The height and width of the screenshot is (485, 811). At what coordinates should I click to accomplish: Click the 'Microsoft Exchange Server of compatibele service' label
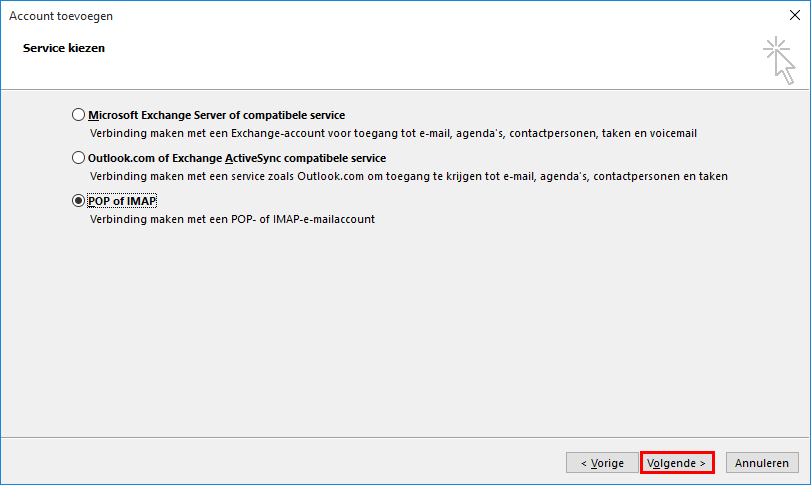(216, 115)
